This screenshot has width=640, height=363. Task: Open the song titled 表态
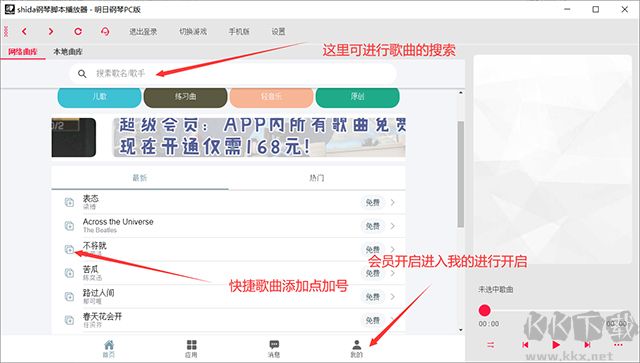tap(91, 198)
